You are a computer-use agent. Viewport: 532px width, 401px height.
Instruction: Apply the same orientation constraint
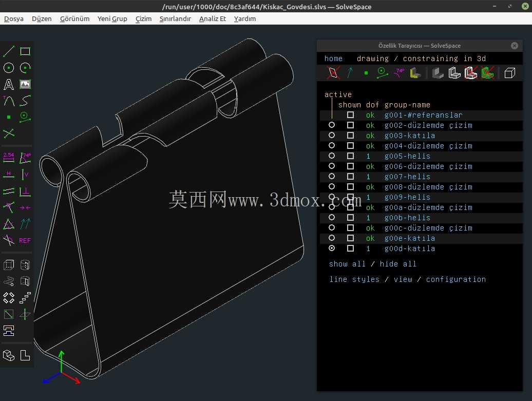25,224
